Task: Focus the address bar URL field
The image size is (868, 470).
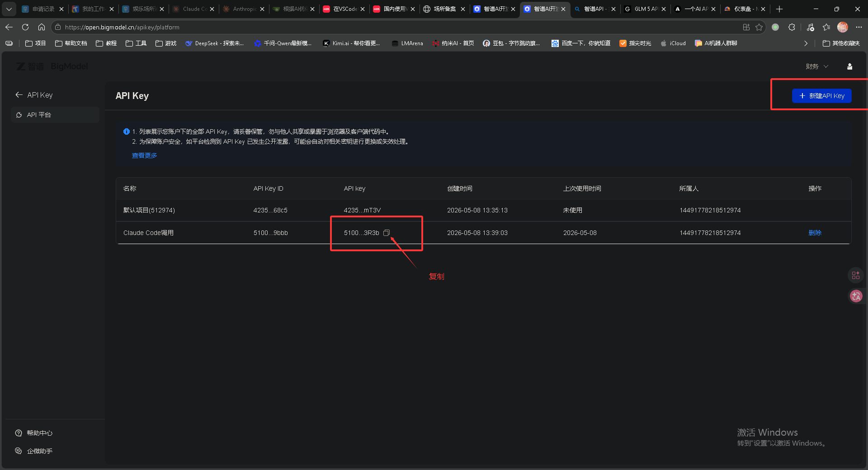Action: tap(398, 27)
